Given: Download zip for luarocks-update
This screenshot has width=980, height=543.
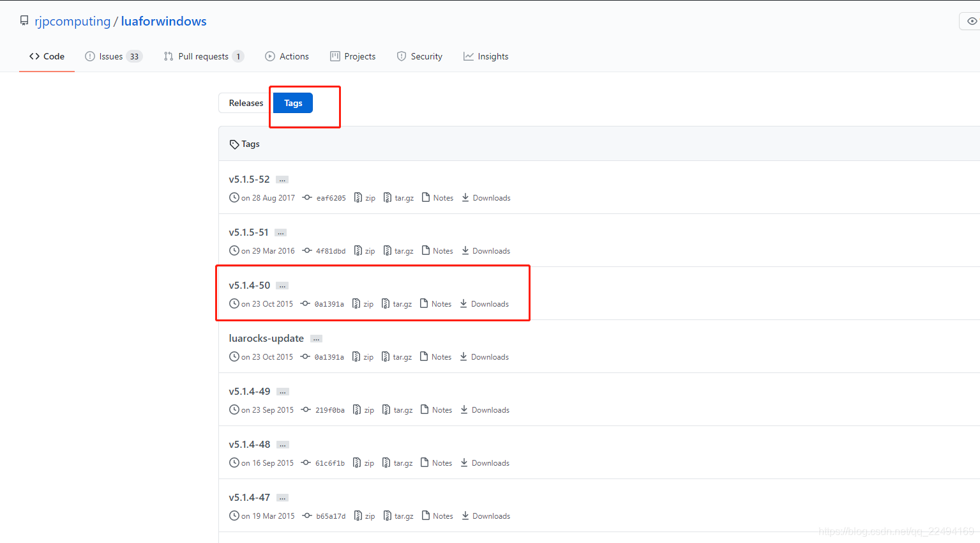Looking at the screenshot, I should 363,357.
